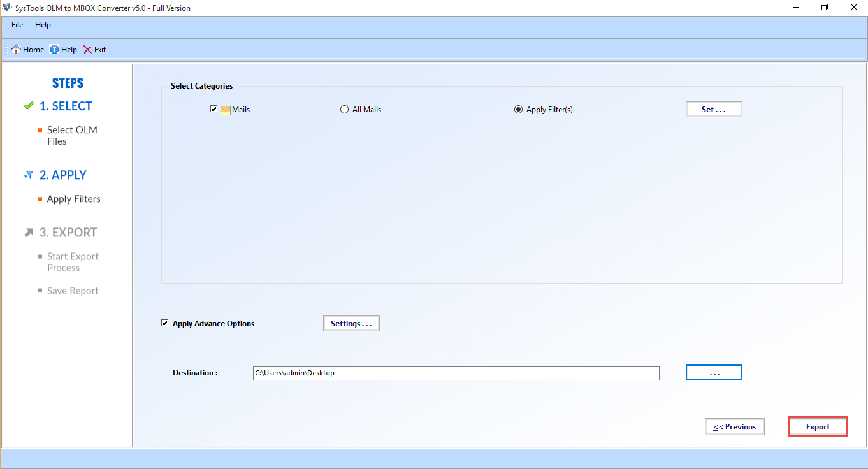The width and height of the screenshot is (868, 469).
Task: Click the Destination : label
Action: point(195,373)
